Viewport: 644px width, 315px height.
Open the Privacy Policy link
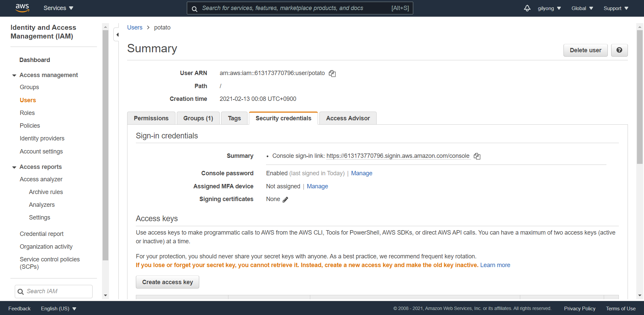pos(580,309)
